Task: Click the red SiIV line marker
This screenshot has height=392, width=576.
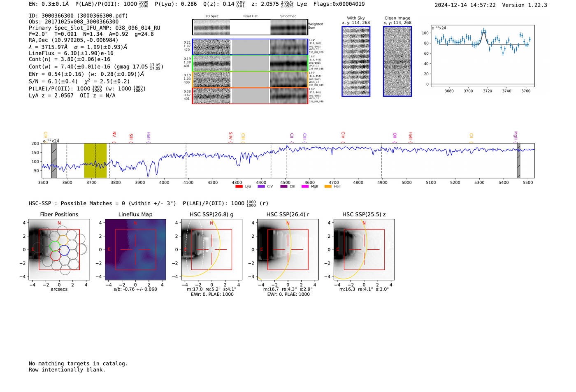Action: click(x=230, y=137)
